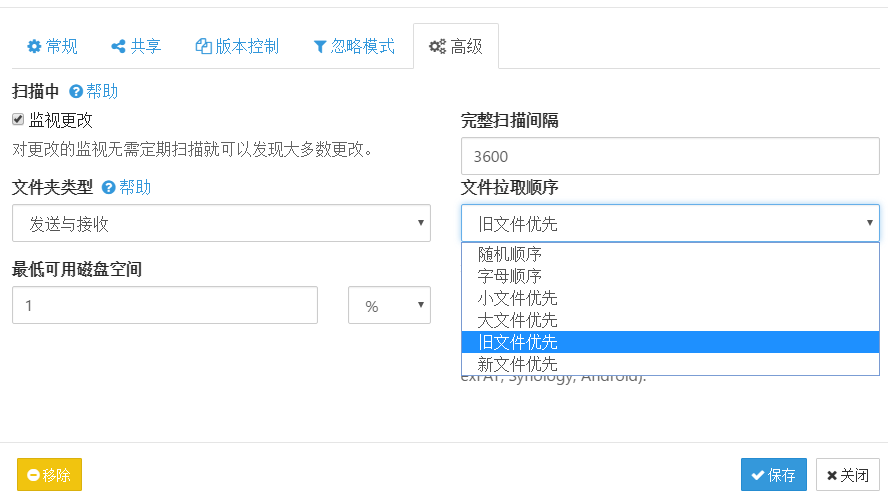Choose 字母顺序 option
The image size is (888, 499).
[x=510, y=276]
